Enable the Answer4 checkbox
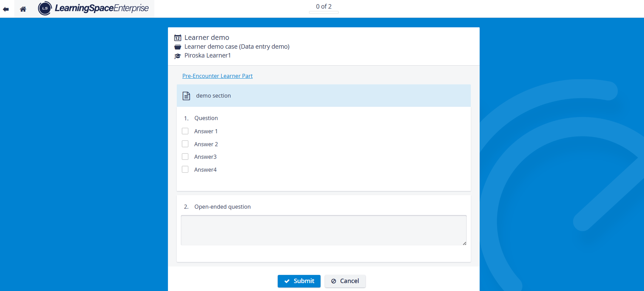Viewport: 644px width, 291px height. point(185,169)
